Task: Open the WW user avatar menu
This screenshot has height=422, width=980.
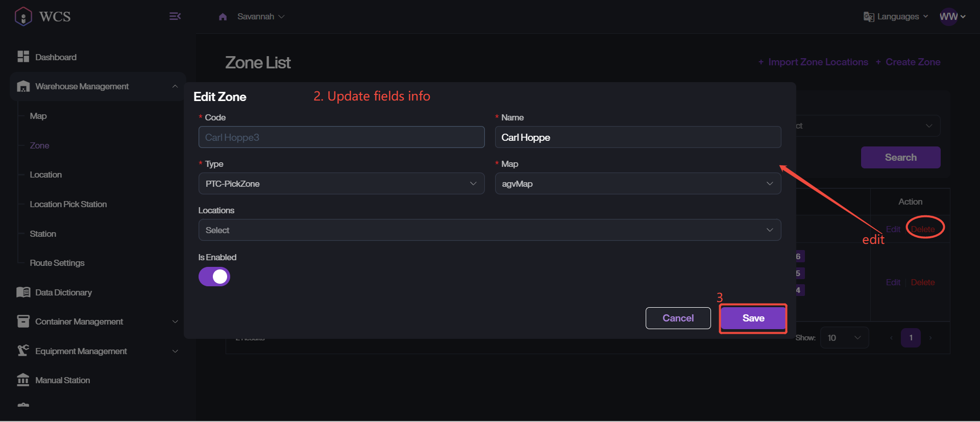Action: pos(952,17)
